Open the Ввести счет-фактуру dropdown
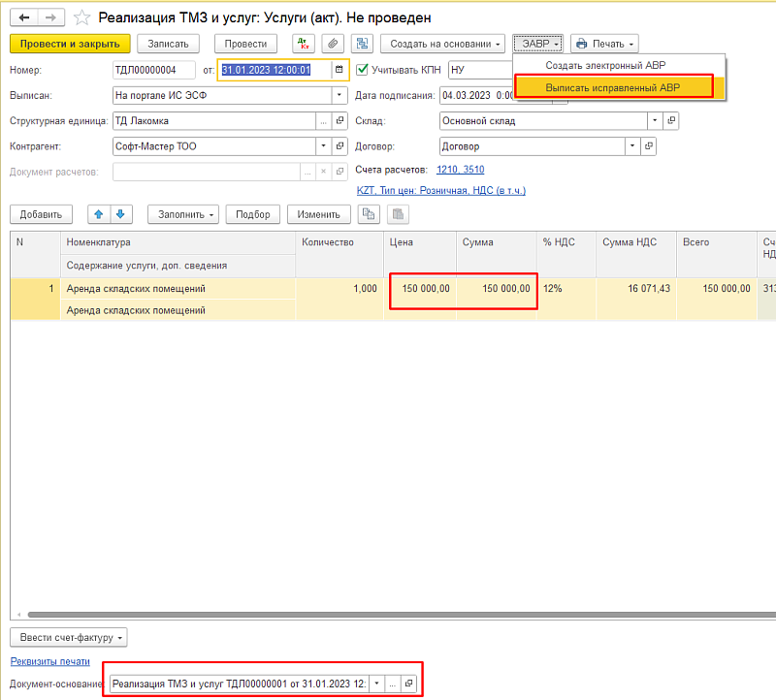The width and height of the screenshot is (776, 700). (x=69, y=638)
